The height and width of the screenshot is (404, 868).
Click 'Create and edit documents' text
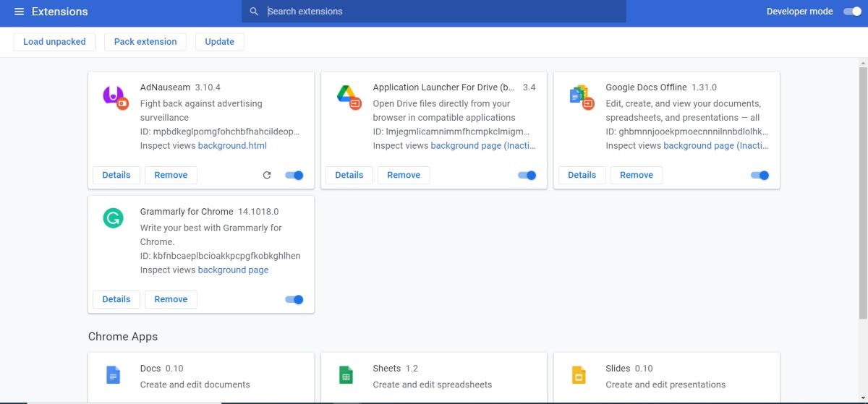[195, 385]
